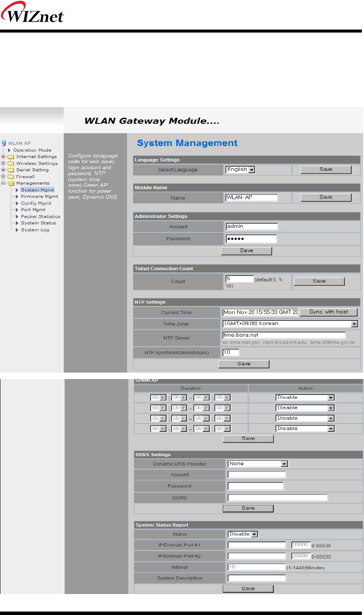Open Dynamic DNS Provider dropdown
The image size is (364, 615).
click(258, 464)
